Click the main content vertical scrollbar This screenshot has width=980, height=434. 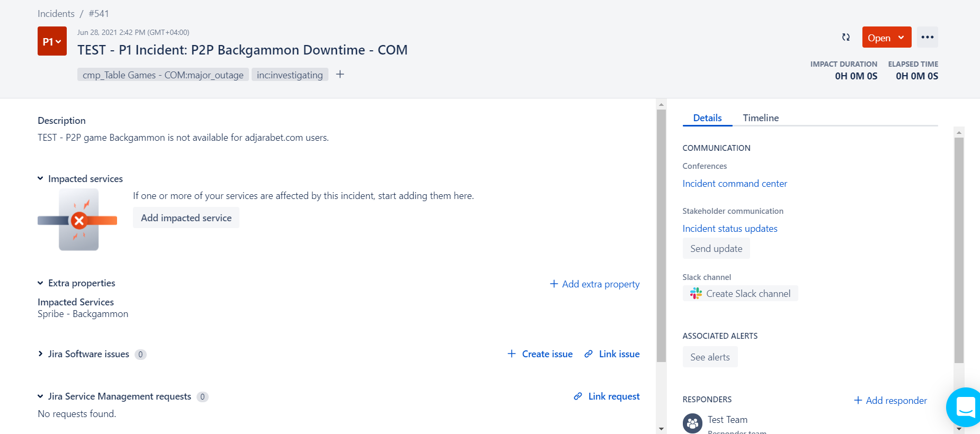pyautogui.click(x=661, y=236)
